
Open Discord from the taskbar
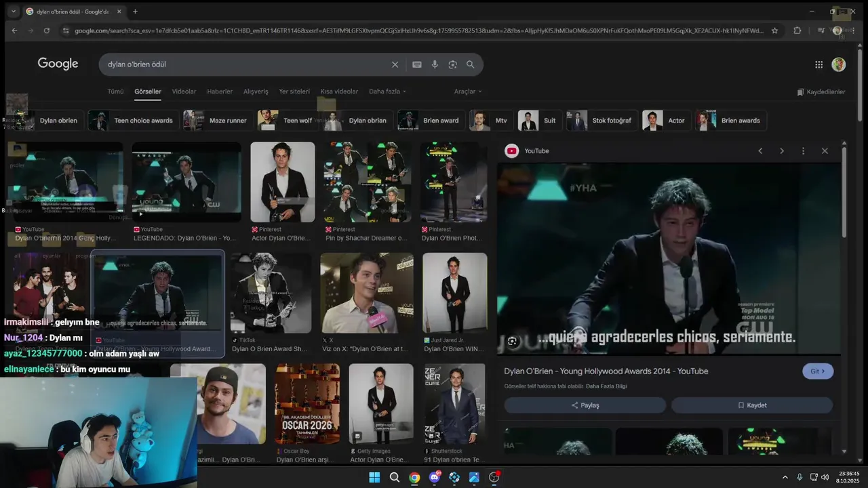point(434,477)
